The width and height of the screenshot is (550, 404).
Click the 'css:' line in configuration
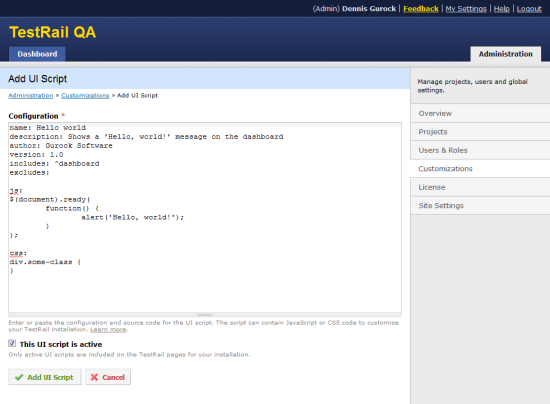click(18, 253)
